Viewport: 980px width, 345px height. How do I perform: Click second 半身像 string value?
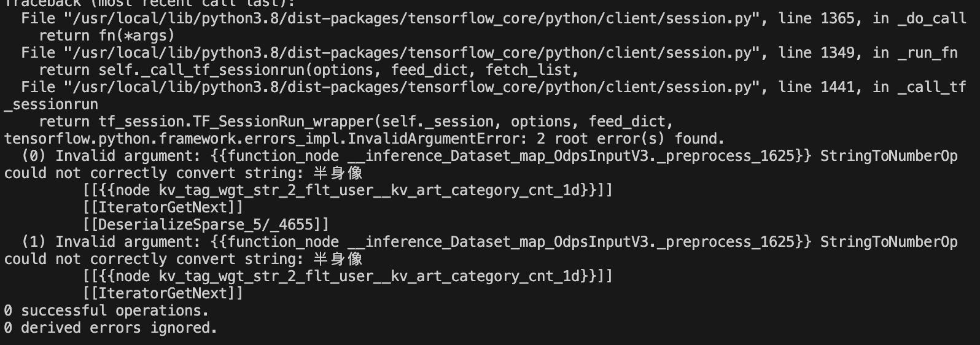338,259
